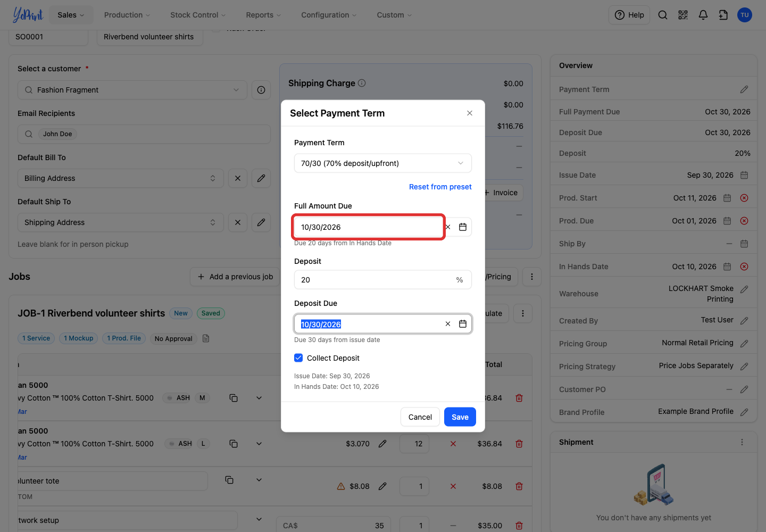Image resolution: width=766 pixels, height=532 pixels.
Task: Clear the In Hands Date
Action: 744,267
